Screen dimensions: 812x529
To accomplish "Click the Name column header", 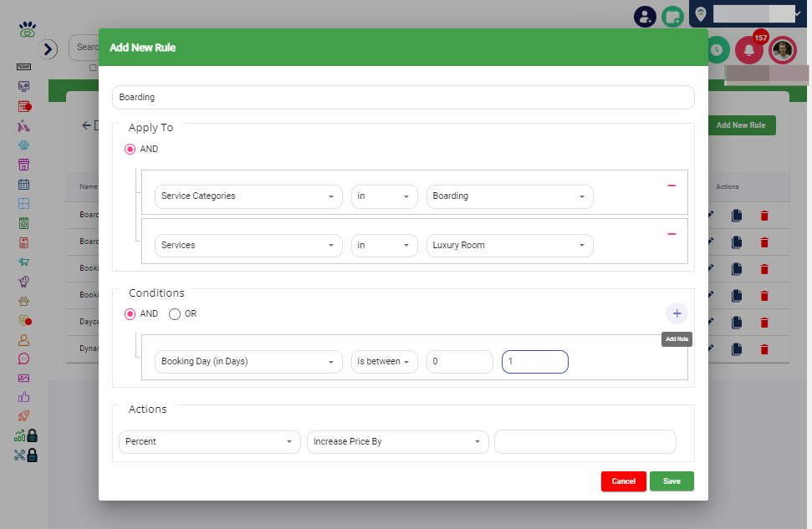I will 88,186.
